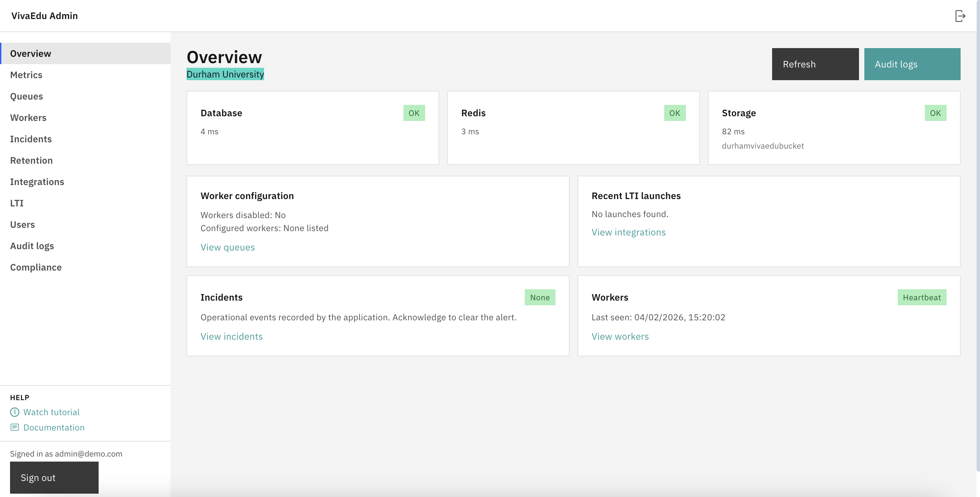Click the View integrations link
Screen dimensions: 980x497
click(628, 232)
